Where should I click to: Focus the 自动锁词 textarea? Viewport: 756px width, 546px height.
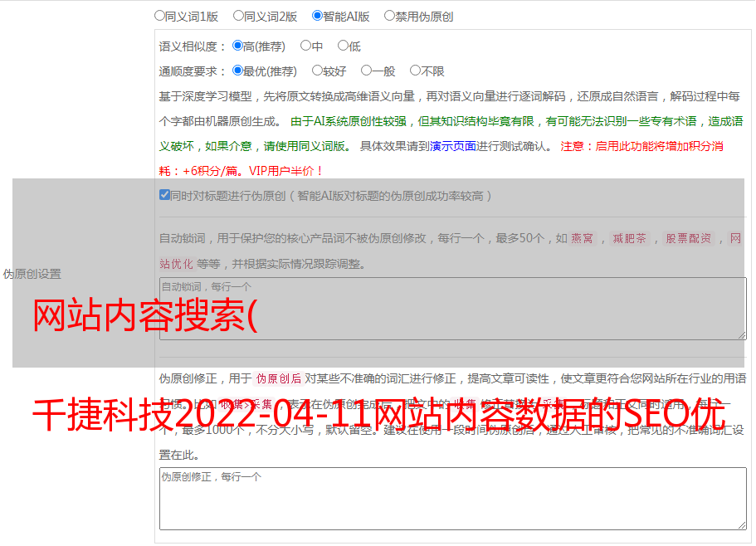click(453, 309)
